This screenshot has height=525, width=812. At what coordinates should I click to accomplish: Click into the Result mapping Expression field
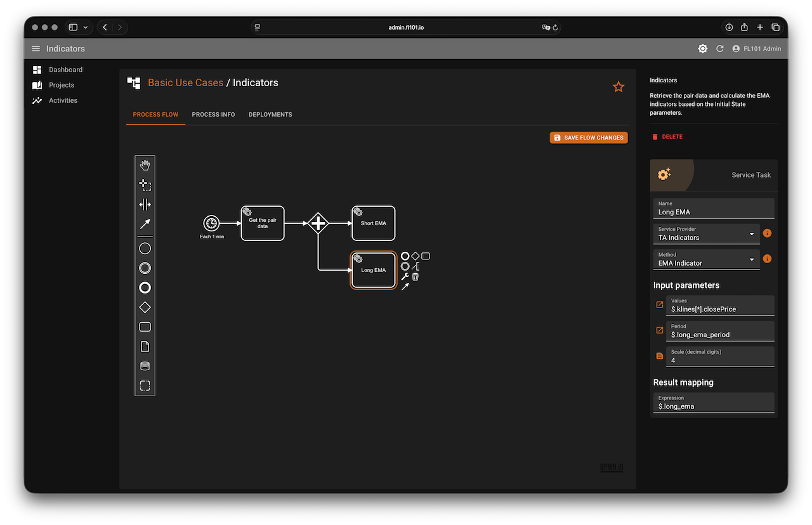click(714, 406)
